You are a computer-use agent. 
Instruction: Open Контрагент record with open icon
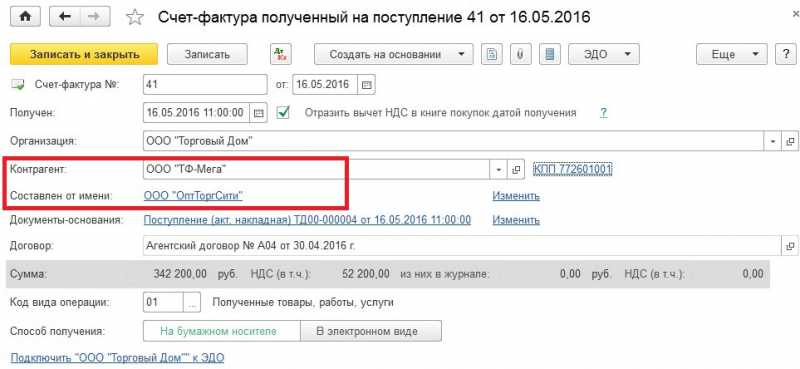pos(515,169)
